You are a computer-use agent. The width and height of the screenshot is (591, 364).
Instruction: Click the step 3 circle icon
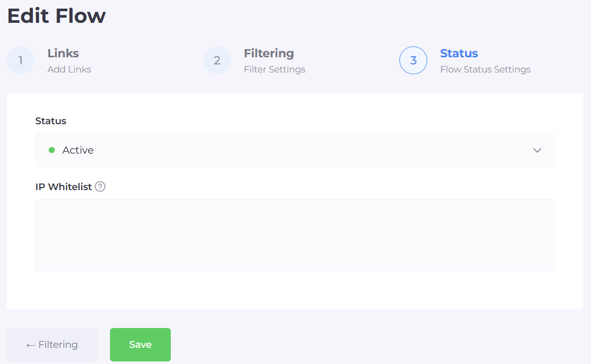tap(413, 61)
